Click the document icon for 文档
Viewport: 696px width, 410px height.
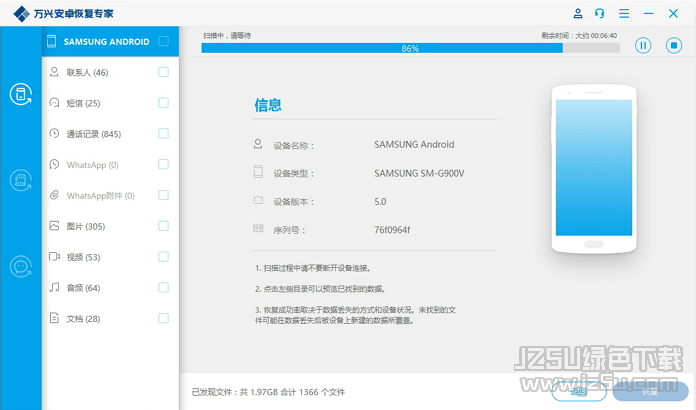click(x=54, y=318)
